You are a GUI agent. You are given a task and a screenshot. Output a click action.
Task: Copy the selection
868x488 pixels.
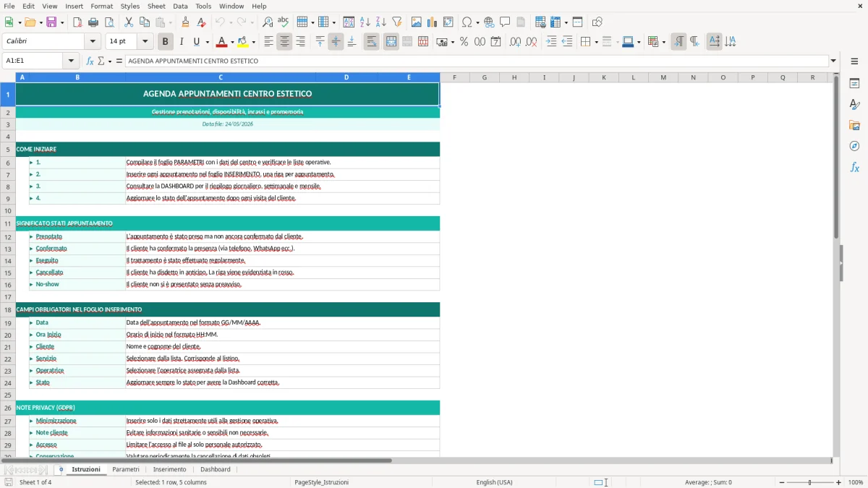point(145,22)
